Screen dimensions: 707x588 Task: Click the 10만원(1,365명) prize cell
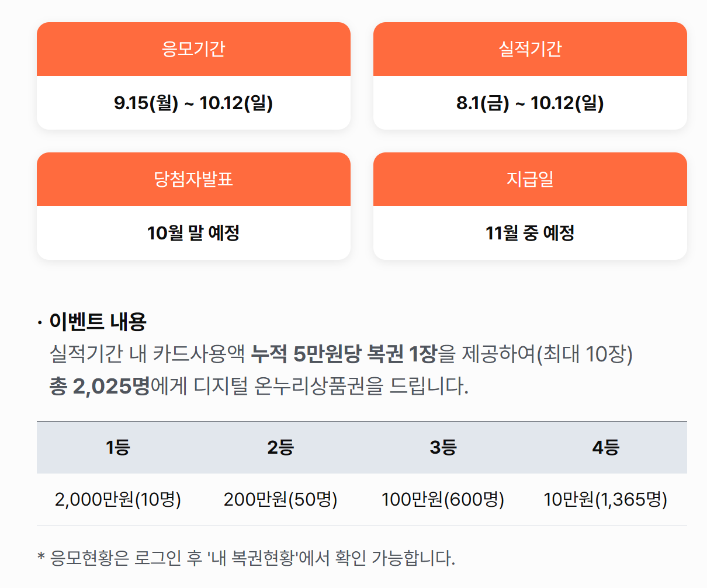[605, 500]
